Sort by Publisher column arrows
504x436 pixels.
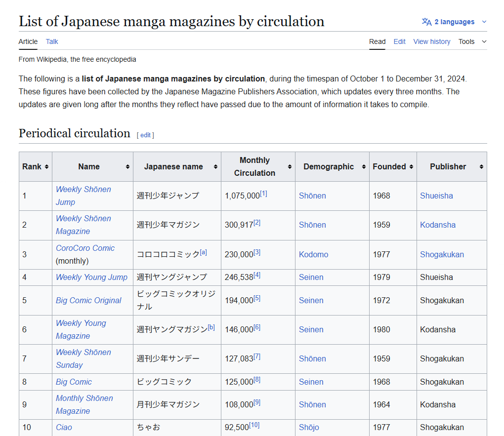pyautogui.click(x=481, y=167)
